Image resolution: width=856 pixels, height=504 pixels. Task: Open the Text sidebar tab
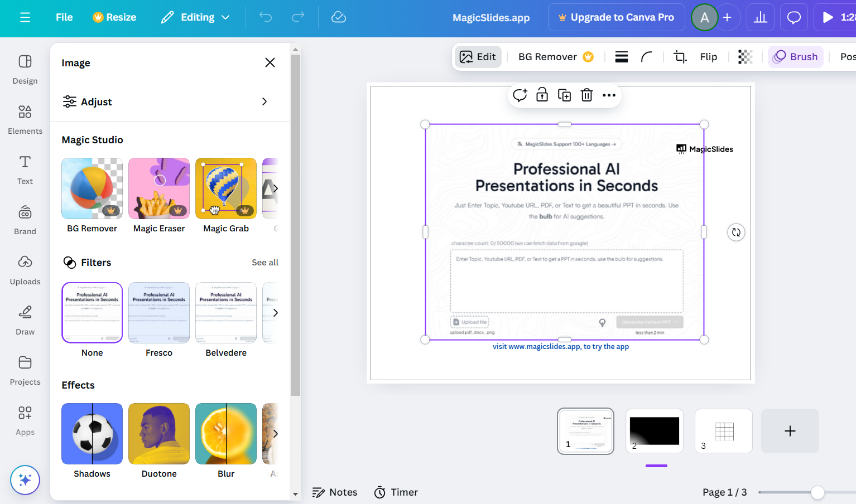click(x=25, y=170)
